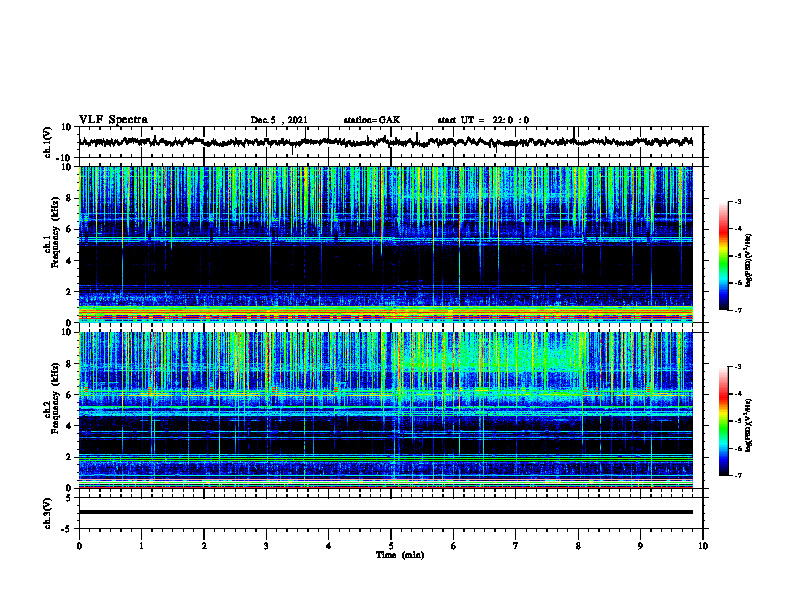Click time axis tick label '2'
The width and height of the screenshot is (792, 612).
[x=204, y=546]
